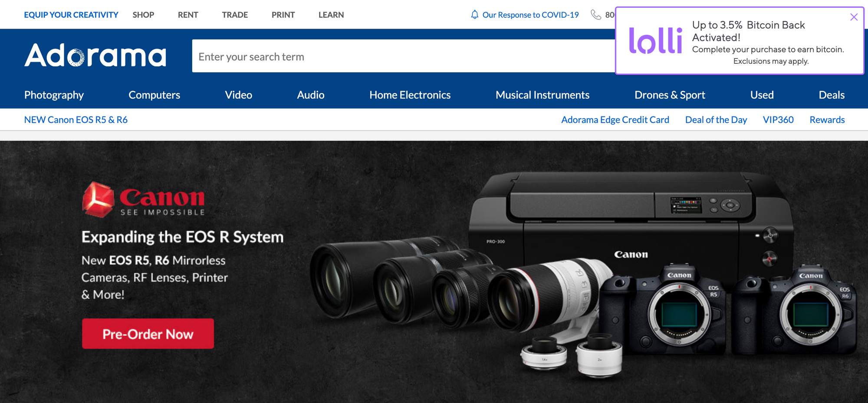The height and width of the screenshot is (403, 868).
Task: Click the Exclusions may apply text
Action: [771, 61]
